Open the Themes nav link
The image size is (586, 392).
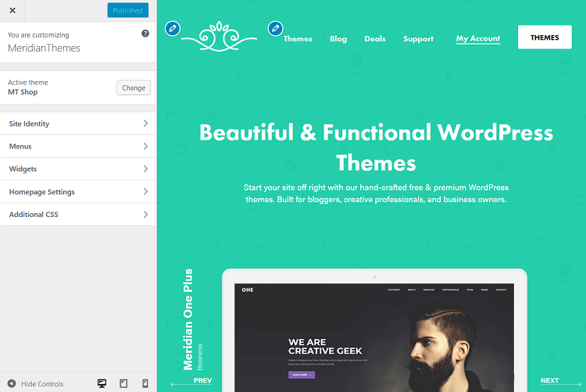pos(298,39)
